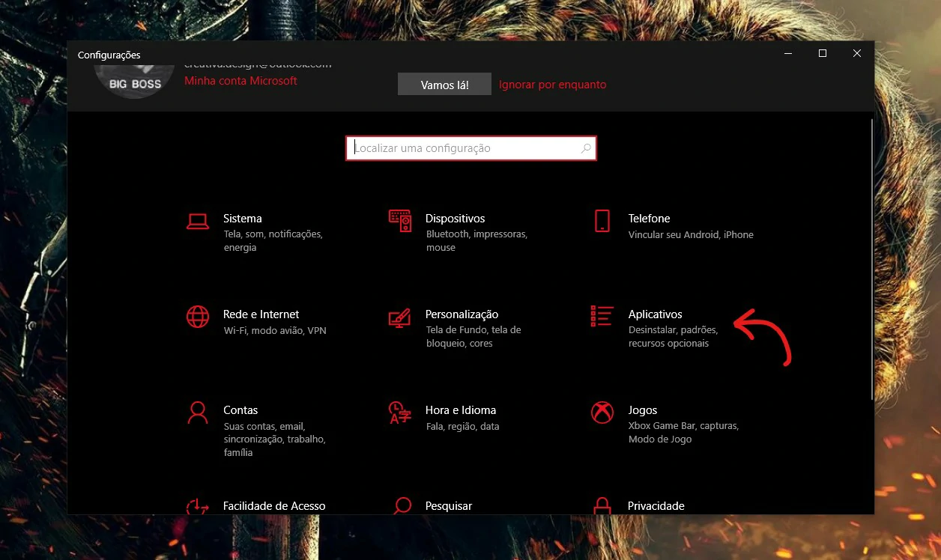
Task: Select the Facilidade de Acesso title
Action: pos(274,506)
